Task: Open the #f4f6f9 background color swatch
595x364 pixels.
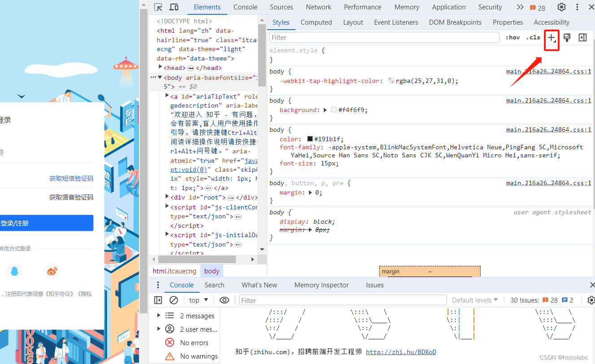Action: [x=334, y=110]
